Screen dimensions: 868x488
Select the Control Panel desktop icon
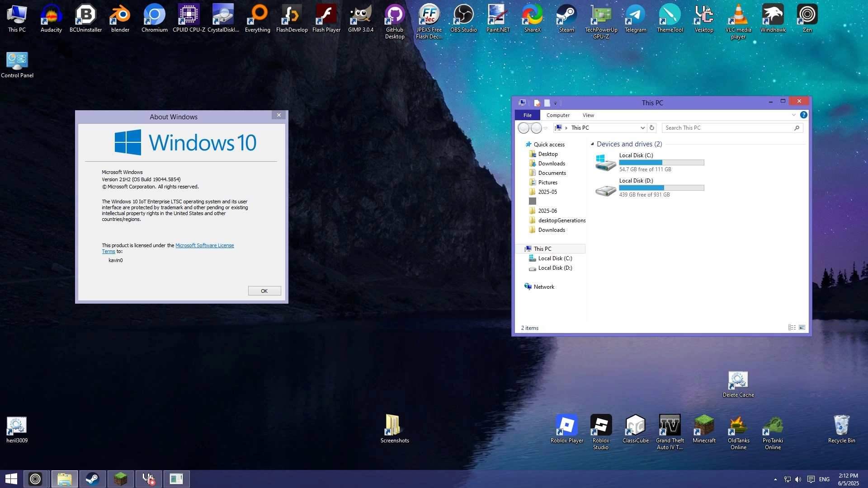17,65
